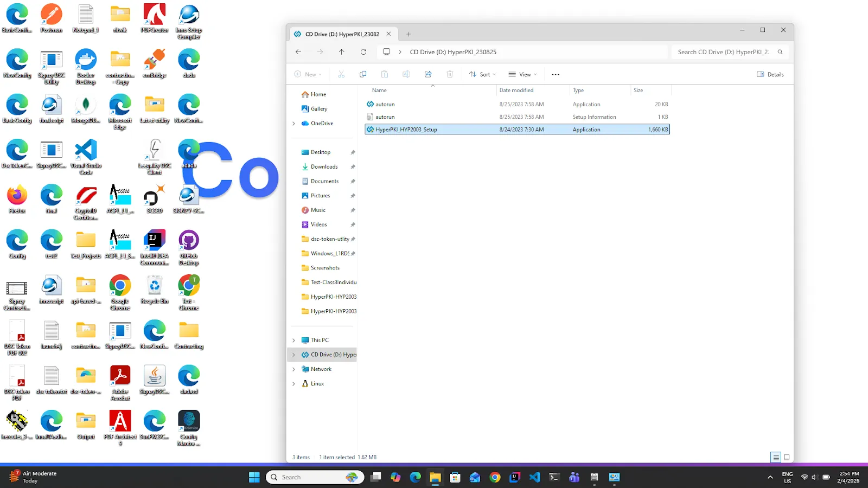Open Google Chrome from taskbar
The image size is (868, 488).
coord(495,477)
